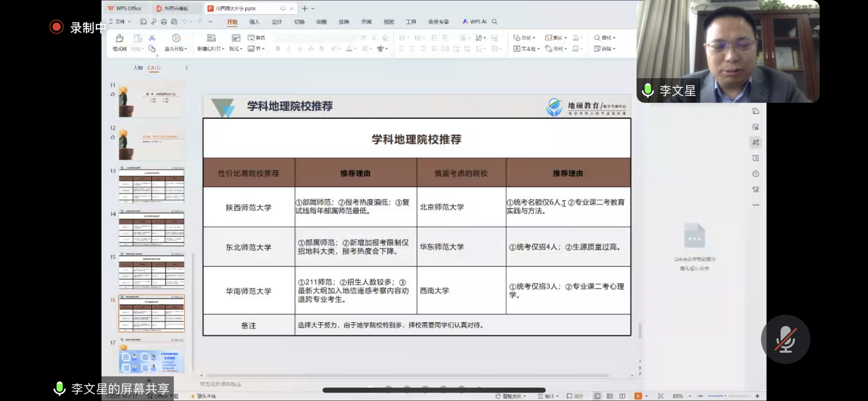Click the print icon in quick access toolbar
This screenshot has width=868, height=401.
[164, 22]
